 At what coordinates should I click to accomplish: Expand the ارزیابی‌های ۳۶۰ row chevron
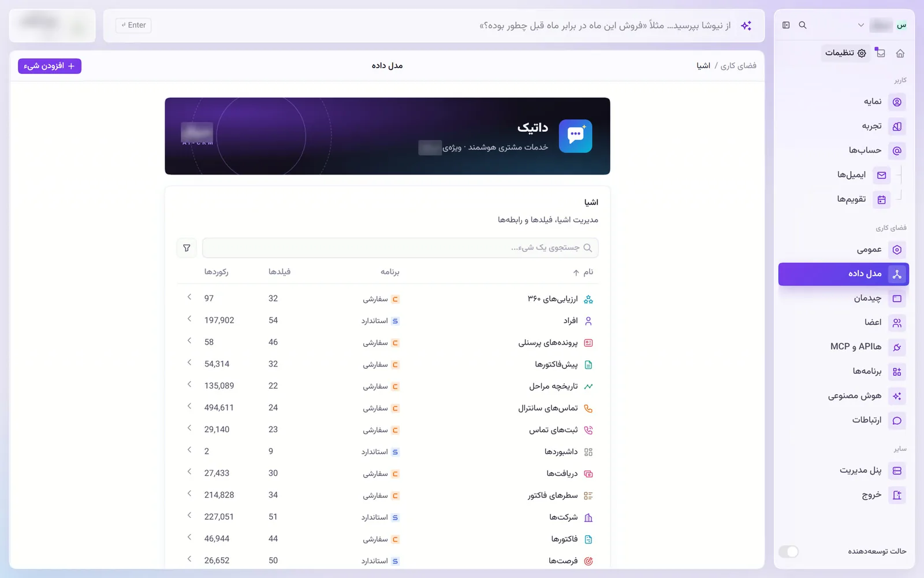click(x=189, y=297)
